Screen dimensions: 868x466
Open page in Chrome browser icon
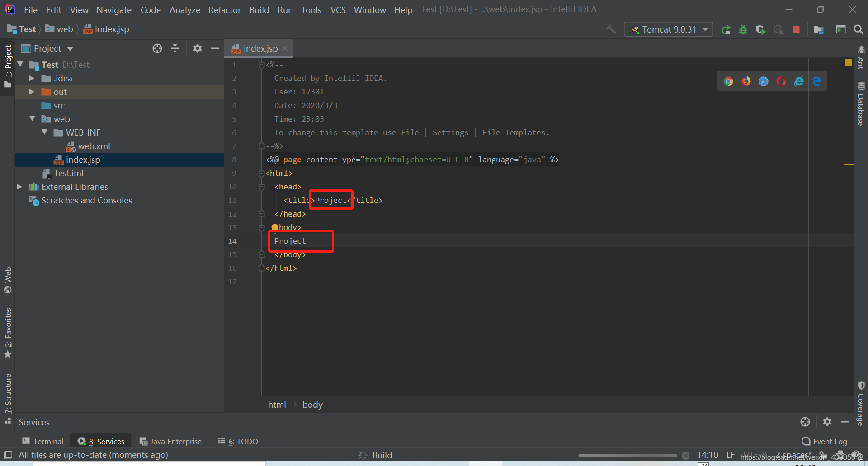(728, 81)
